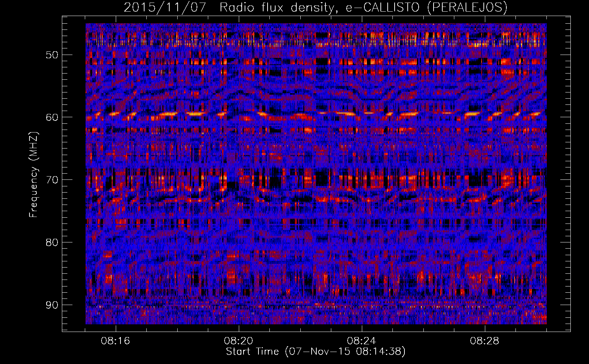
Task: Click the 08:24 time tick label
Action: [x=361, y=341]
